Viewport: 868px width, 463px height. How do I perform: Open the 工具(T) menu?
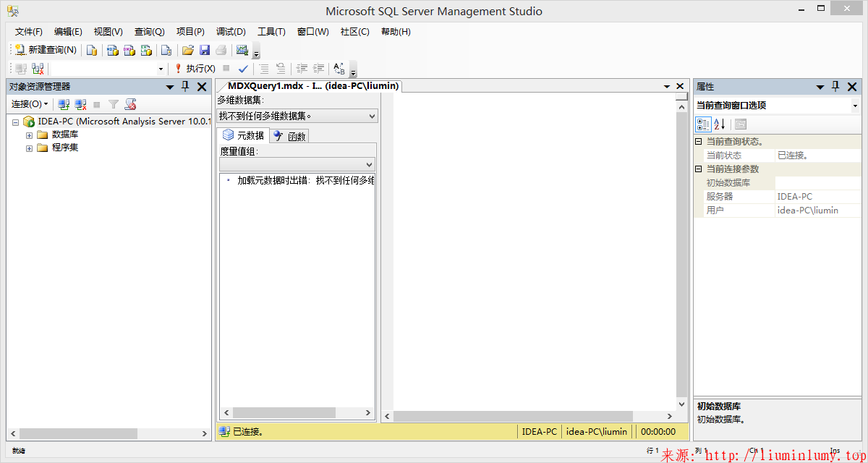tap(271, 32)
